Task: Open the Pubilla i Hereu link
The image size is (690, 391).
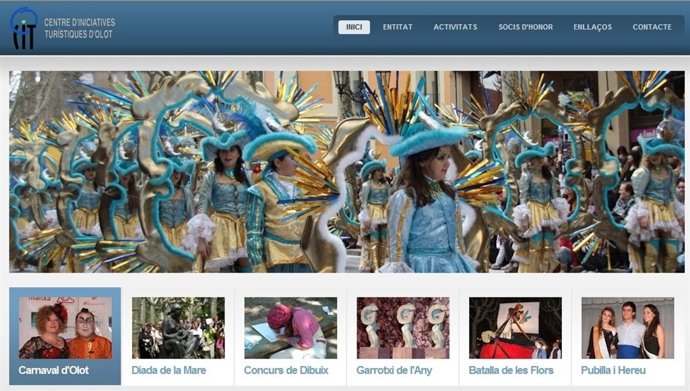Action: coord(613,370)
